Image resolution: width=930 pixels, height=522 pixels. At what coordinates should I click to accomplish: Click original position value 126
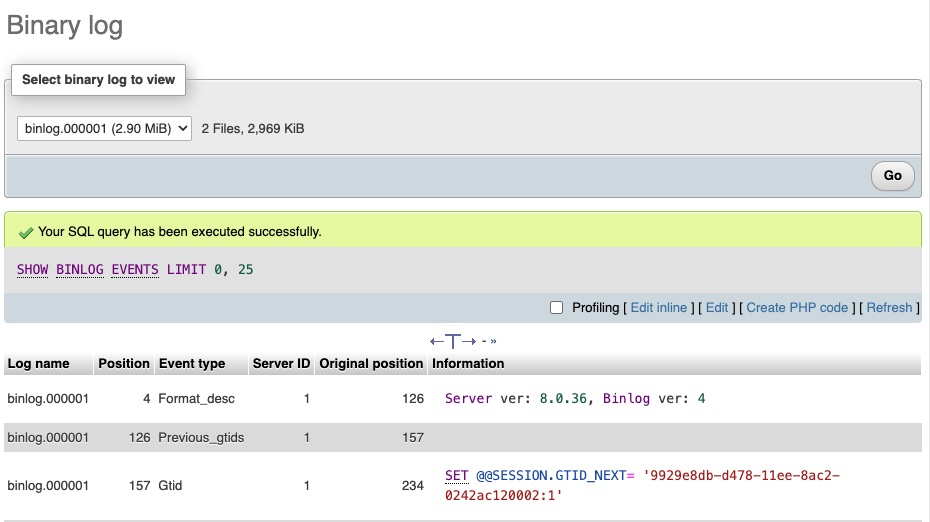(413, 399)
